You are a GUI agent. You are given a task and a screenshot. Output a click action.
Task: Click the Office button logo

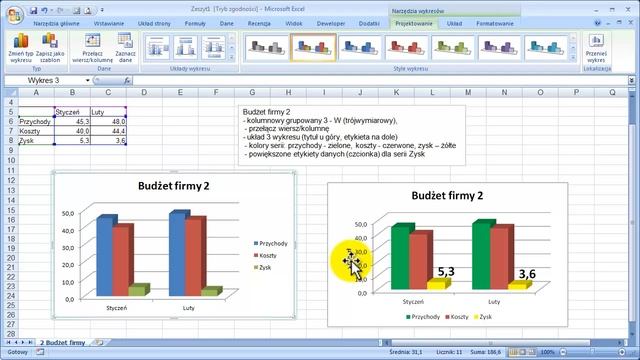coord(15,15)
